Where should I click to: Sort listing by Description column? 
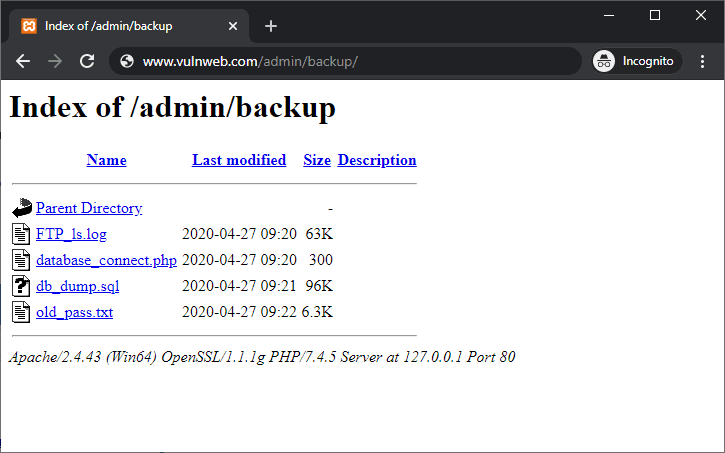click(x=377, y=160)
